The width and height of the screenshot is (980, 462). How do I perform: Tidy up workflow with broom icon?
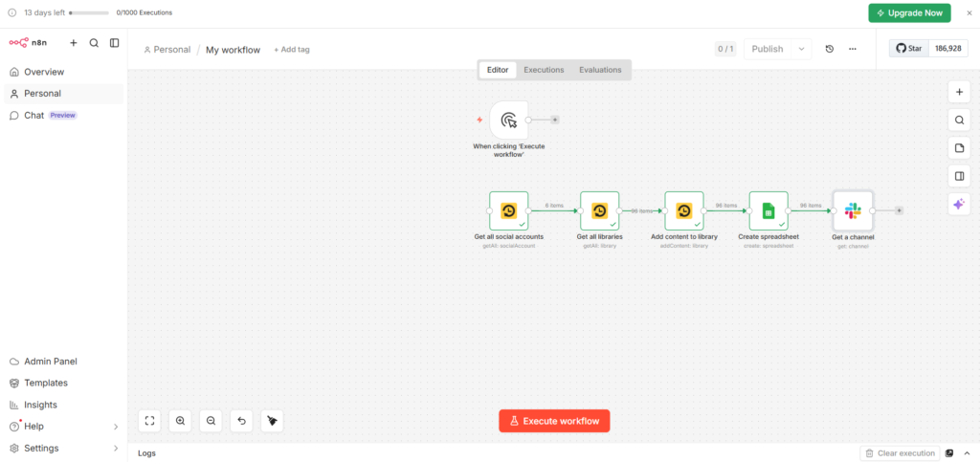[272, 421]
